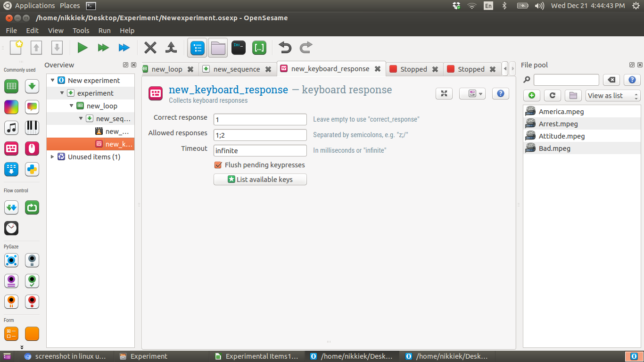This screenshot has height=362, width=644.
Task: Refresh the file pool list
Action: pyautogui.click(x=553, y=96)
